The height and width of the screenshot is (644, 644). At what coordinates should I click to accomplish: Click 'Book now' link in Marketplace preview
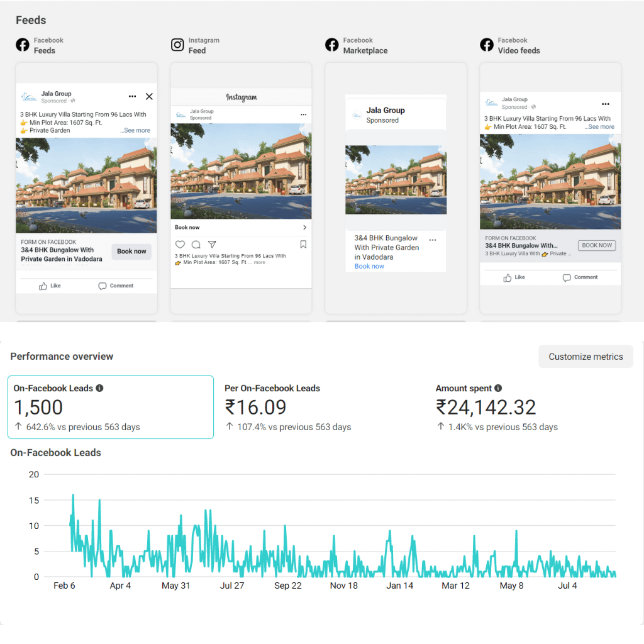(369, 266)
